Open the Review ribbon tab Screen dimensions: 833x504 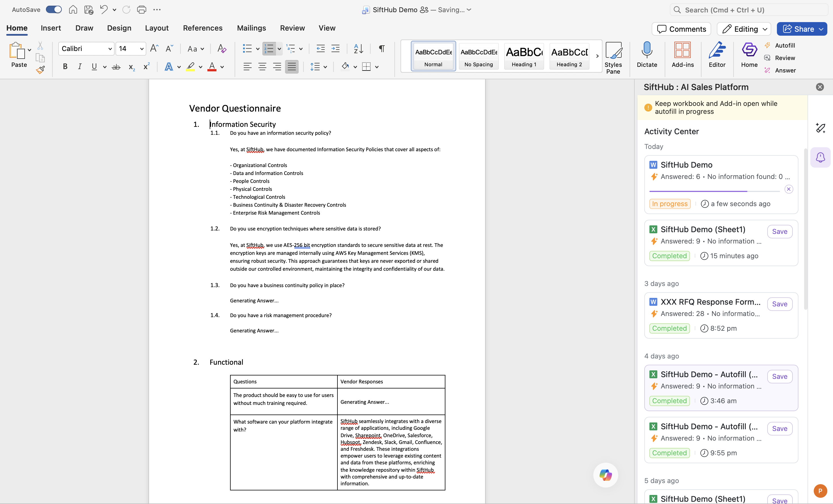(292, 28)
